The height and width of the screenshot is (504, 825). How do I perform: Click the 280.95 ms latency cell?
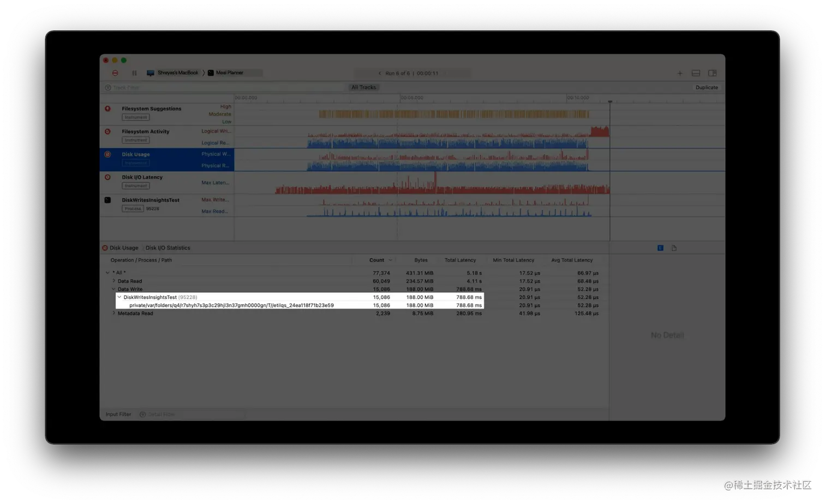coord(469,313)
